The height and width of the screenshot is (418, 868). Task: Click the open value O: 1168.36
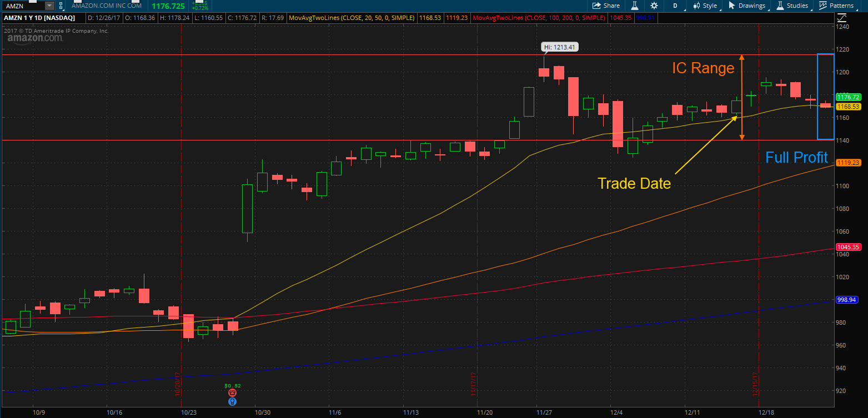tap(141, 18)
